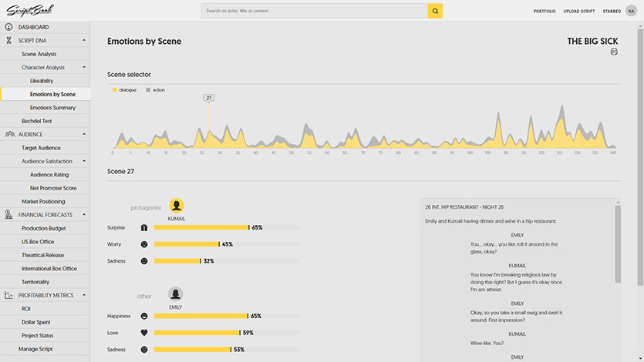Go to Bechdel Test in sidebar

[36, 121]
